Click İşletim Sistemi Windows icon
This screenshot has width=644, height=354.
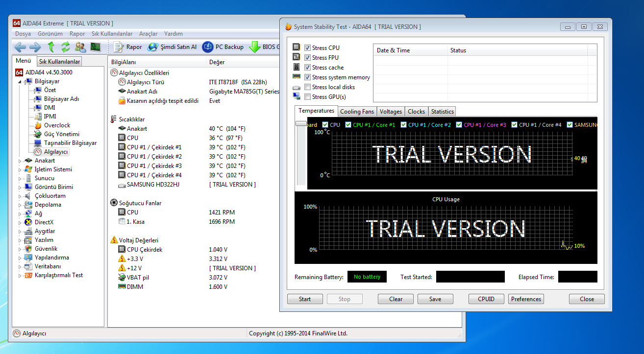pos(28,169)
